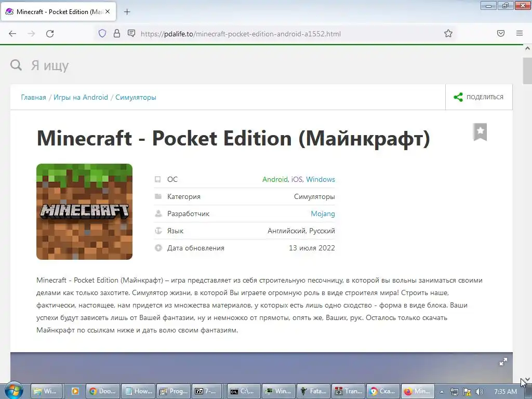Switch to the Firefox 'Min...' taskbar window
This screenshot has height=399, width=532.
click(x=418, y=391)
